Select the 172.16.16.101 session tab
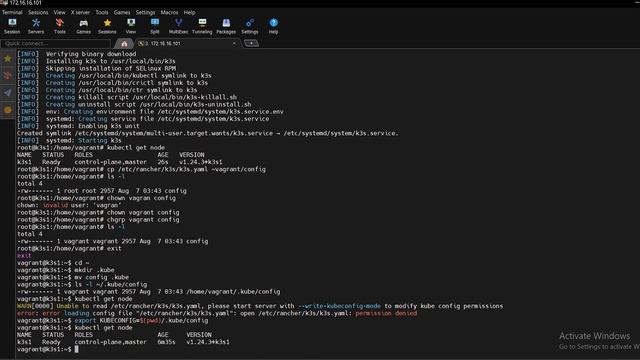The height and width of the screenshot is (360, 640). click(186, 43)
